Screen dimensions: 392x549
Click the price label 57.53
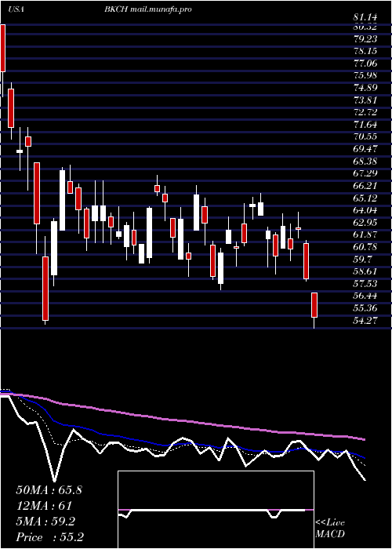coord(366,284)
